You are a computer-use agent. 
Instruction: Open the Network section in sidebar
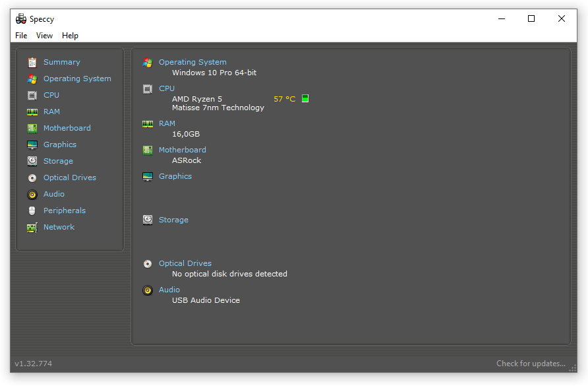click(x=59, y=227)
